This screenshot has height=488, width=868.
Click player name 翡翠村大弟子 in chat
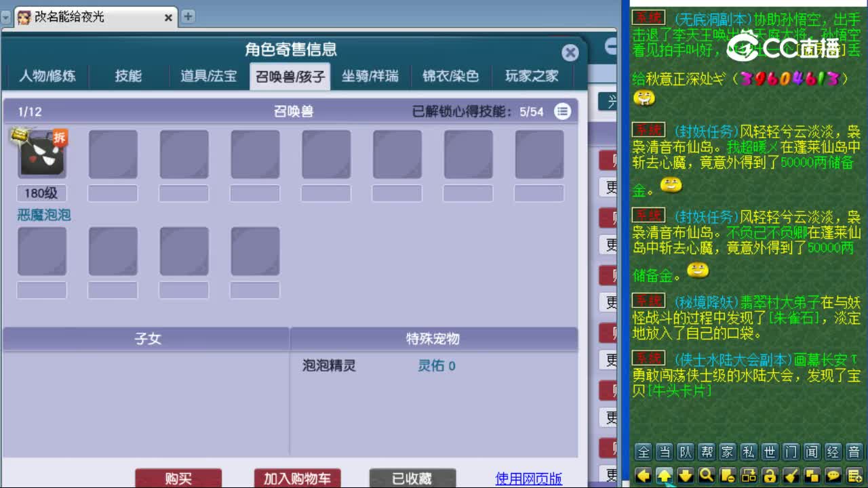(780, 301)
